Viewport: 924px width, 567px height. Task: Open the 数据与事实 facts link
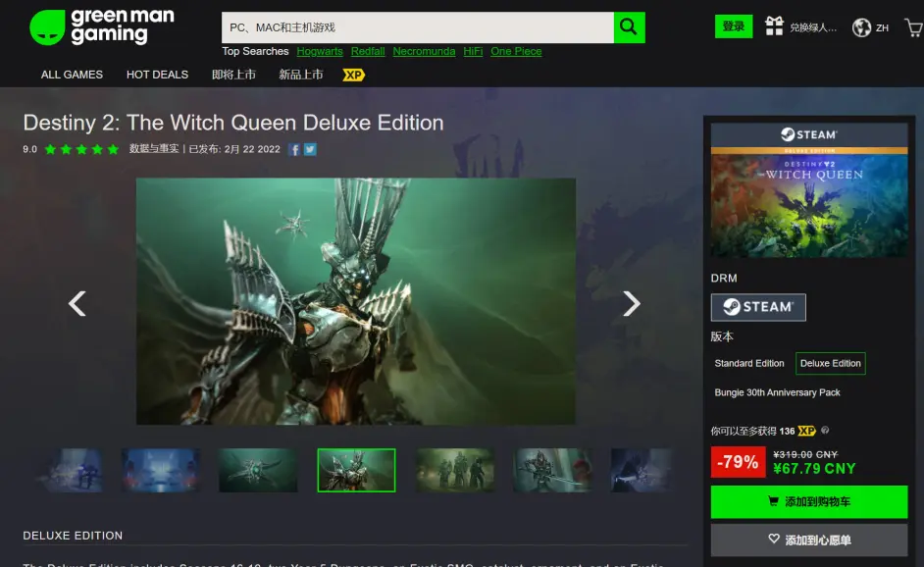point(154,149)
